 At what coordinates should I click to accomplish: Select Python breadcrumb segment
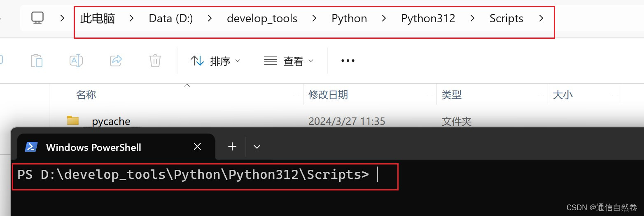point(349,18)
